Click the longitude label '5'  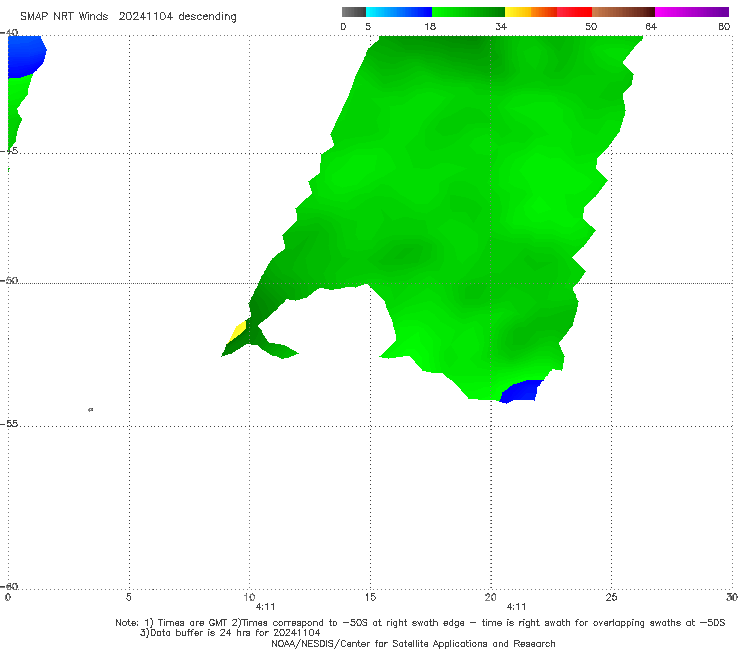(x=128, y=598)
